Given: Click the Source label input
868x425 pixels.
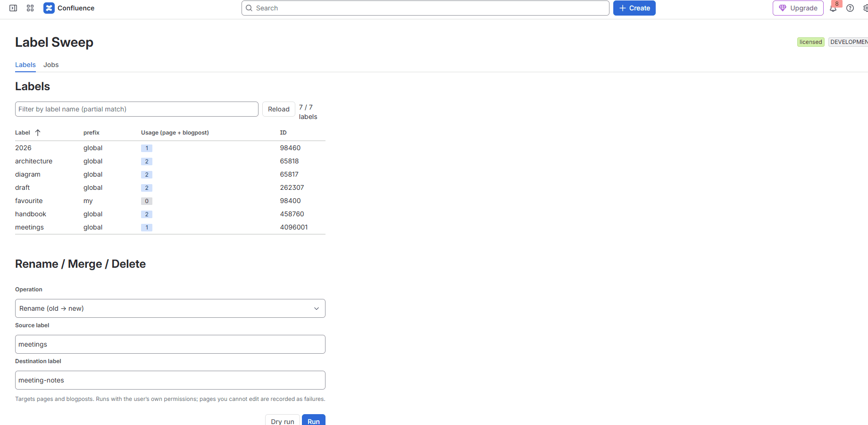Looking at the screenshot, I should pos(170,344).
